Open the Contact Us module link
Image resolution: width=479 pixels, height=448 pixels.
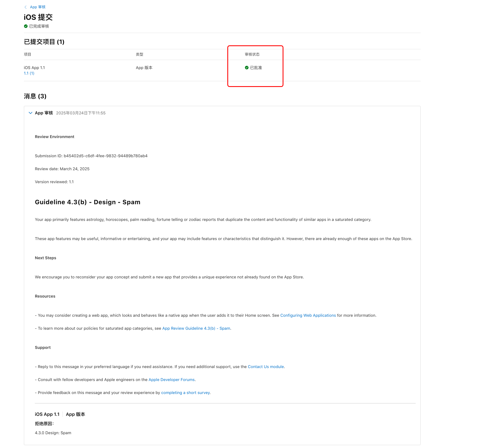point(266,367)
